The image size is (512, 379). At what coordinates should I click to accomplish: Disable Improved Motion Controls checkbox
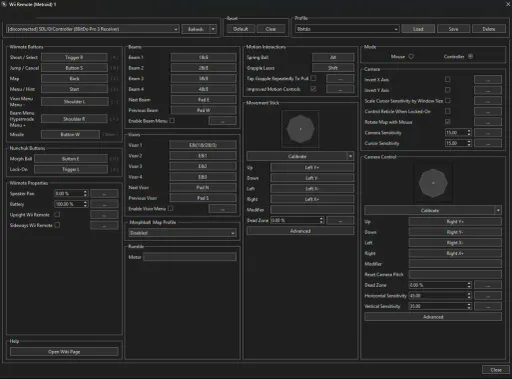coord(313,89)
